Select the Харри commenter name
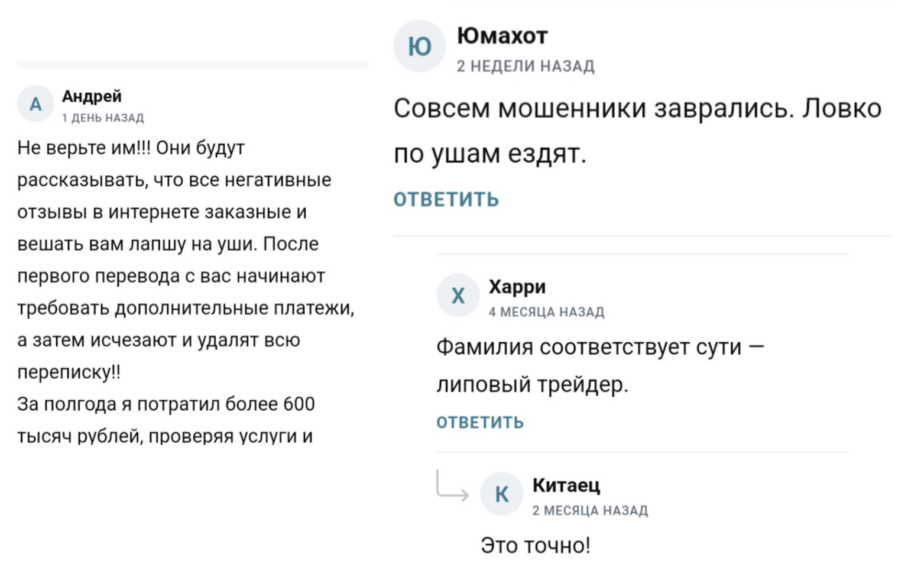This screenshot has height=574, width=924. coord(517,287)
